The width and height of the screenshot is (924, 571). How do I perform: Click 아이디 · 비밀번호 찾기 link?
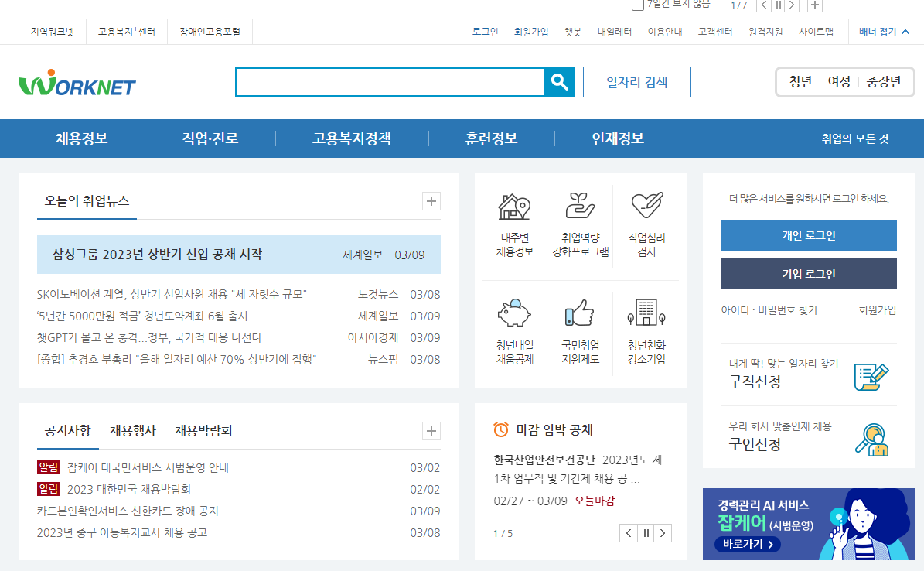[769, 310]
